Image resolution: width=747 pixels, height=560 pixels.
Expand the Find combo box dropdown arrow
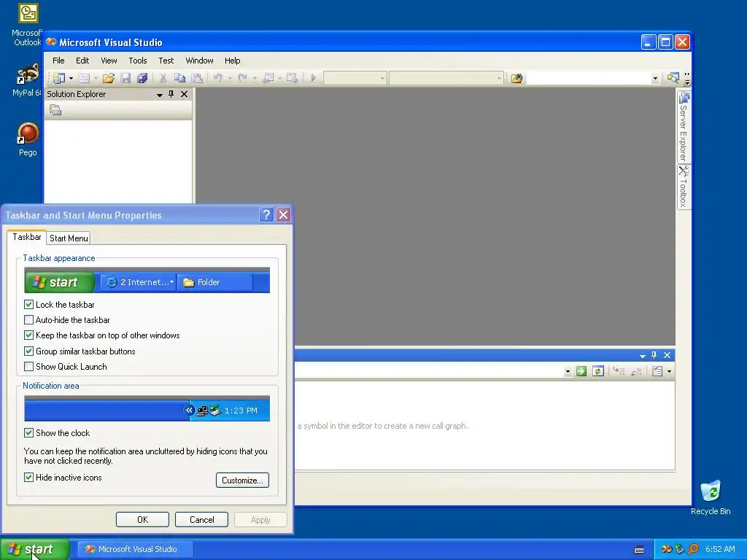pos(655,78)
